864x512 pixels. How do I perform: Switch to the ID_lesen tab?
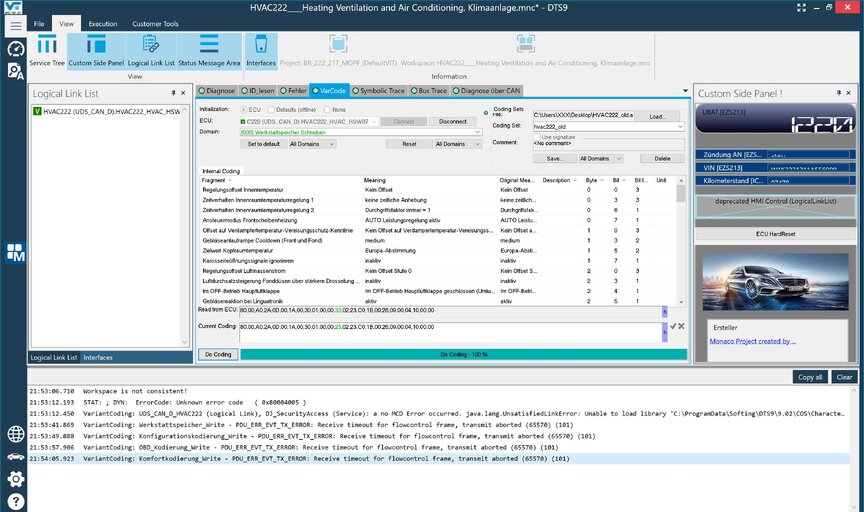258,91
